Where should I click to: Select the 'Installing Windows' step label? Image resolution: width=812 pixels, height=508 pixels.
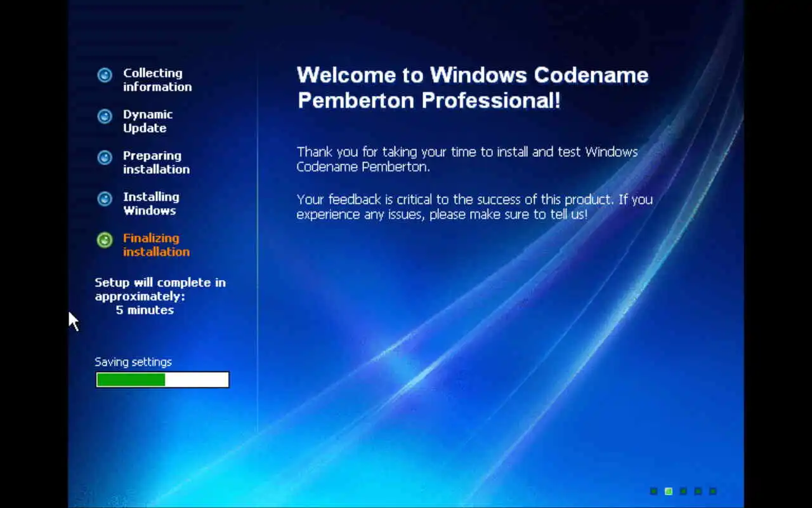(151, 204)
